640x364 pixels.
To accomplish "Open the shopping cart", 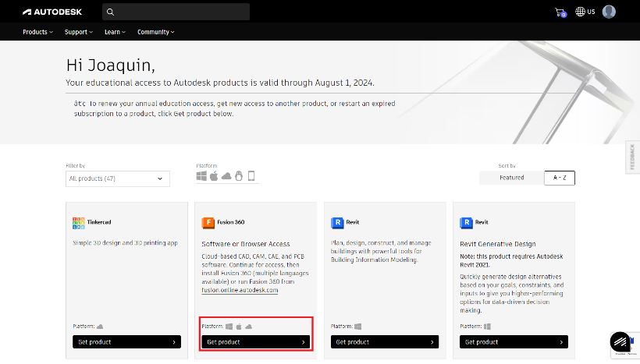I will point(560,12).
